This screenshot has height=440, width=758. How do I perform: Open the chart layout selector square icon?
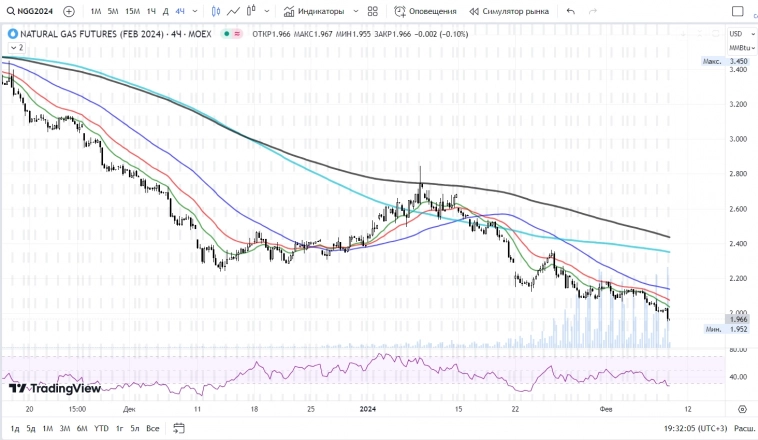pos(737,11)
